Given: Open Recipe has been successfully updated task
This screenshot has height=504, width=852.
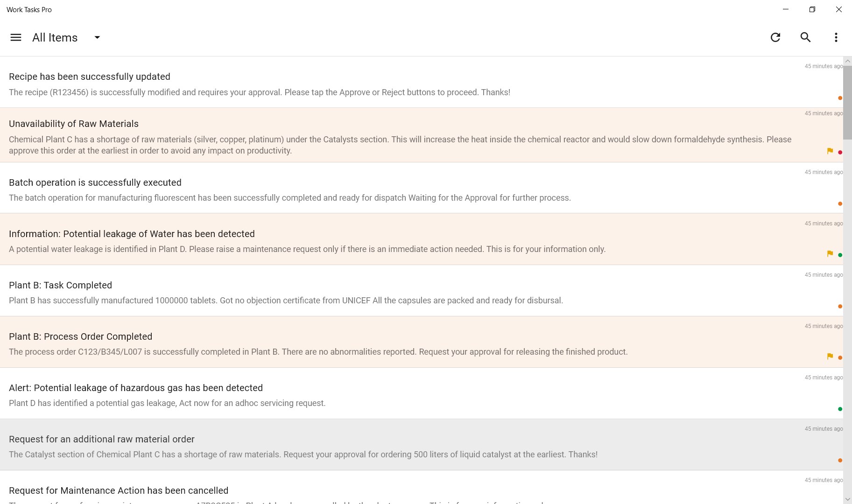Looking at the screenshot, I should [89, 77].
